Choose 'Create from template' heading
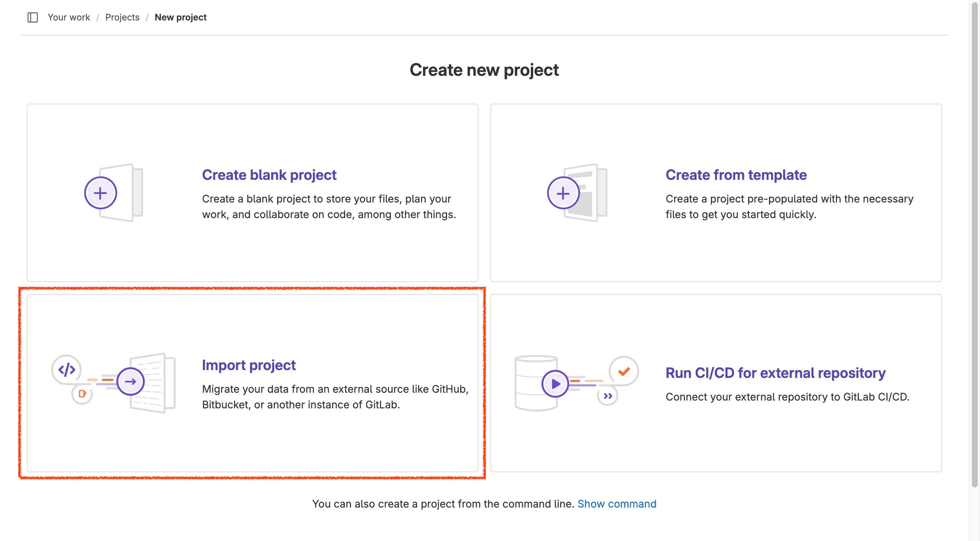 (736, 175)
